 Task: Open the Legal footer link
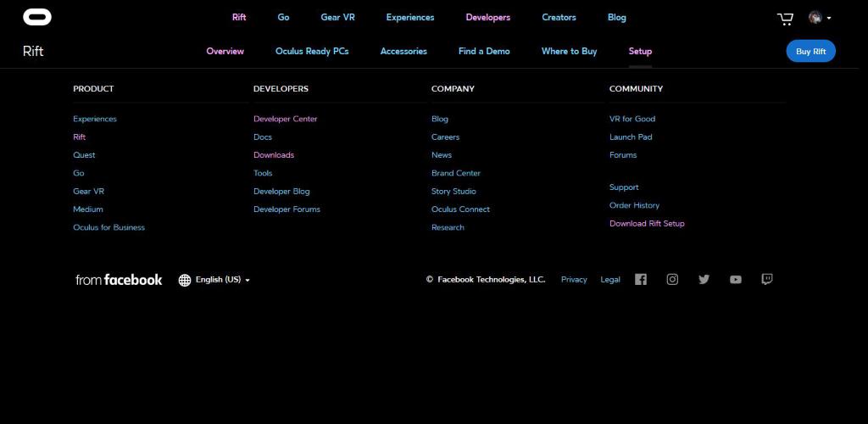[x=610, y=280]
